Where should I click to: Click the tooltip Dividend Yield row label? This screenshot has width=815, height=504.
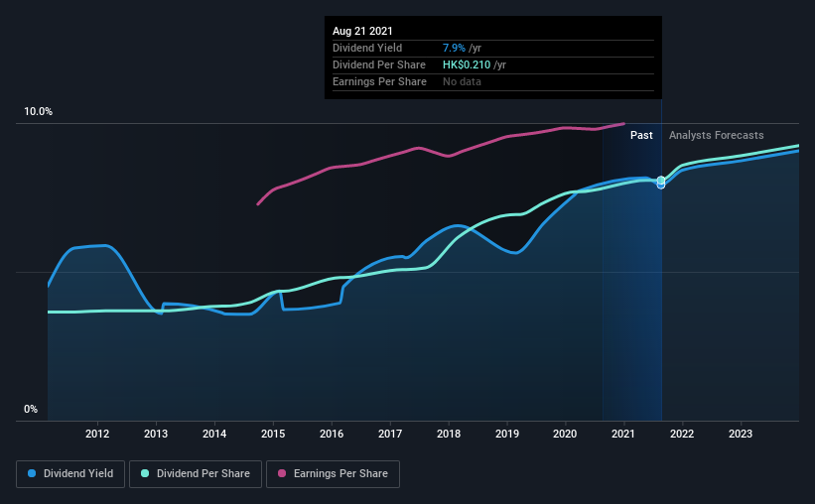point(367,48)
